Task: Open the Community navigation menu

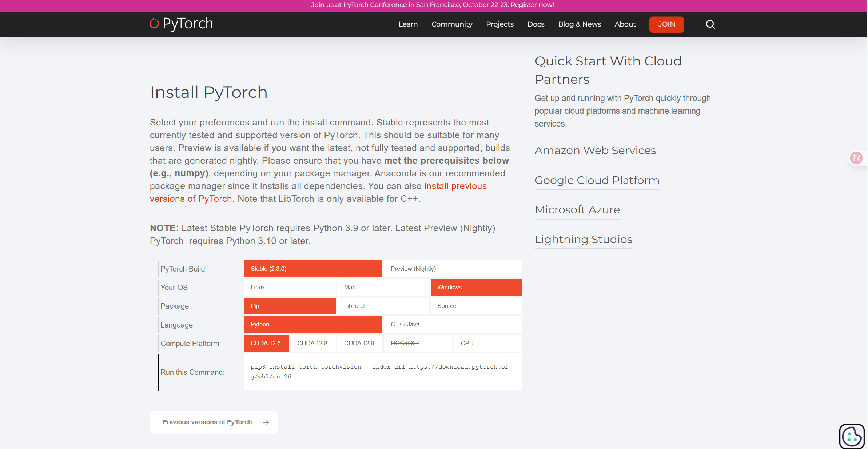Action: coord(451,24)
